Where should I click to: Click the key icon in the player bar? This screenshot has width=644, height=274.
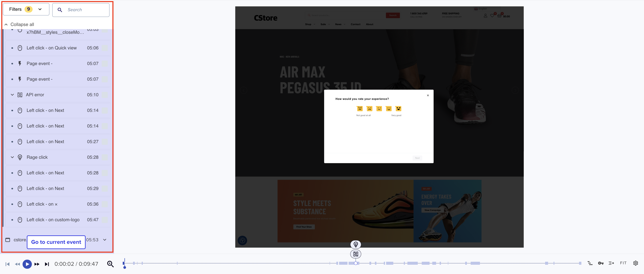click(601, 263)
